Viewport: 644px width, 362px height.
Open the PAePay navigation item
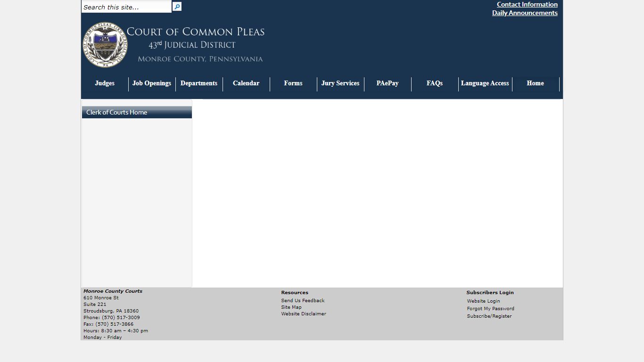[388, 83]
